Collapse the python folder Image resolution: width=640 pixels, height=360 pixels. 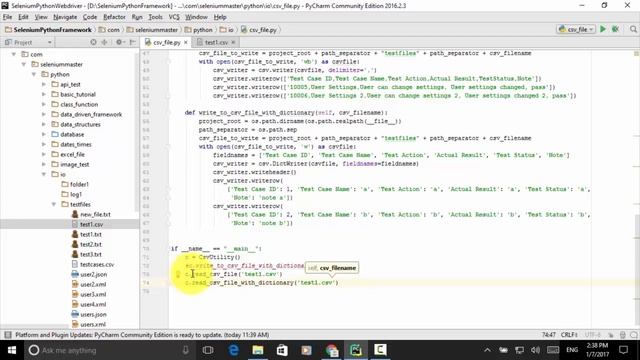(x=34, y=74)
